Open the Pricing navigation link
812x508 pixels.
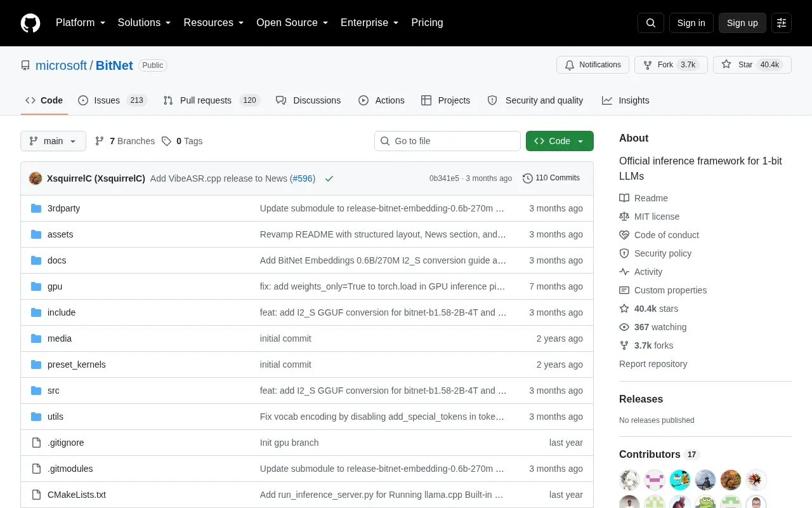click(x=427, y=23)
